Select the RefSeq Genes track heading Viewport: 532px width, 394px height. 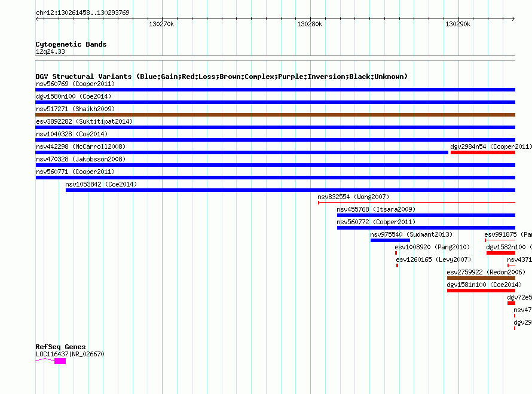pyautogui.click(x=60, y=347)
